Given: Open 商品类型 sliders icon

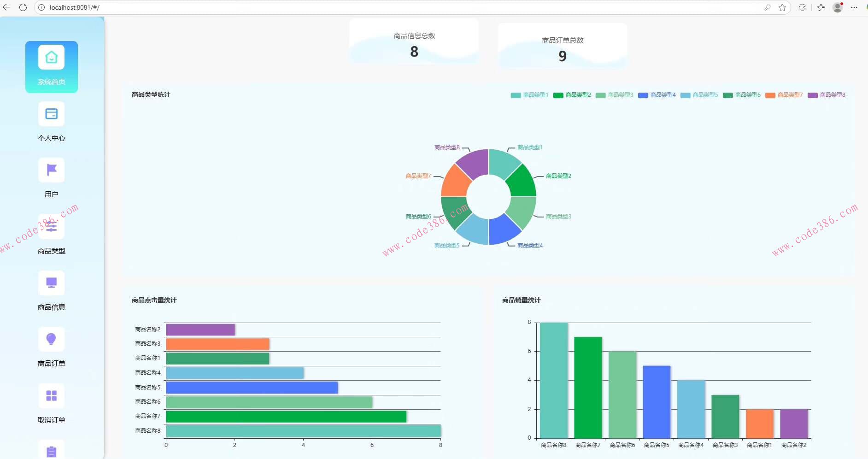Looking at the screenshot, I should point(52,226).
